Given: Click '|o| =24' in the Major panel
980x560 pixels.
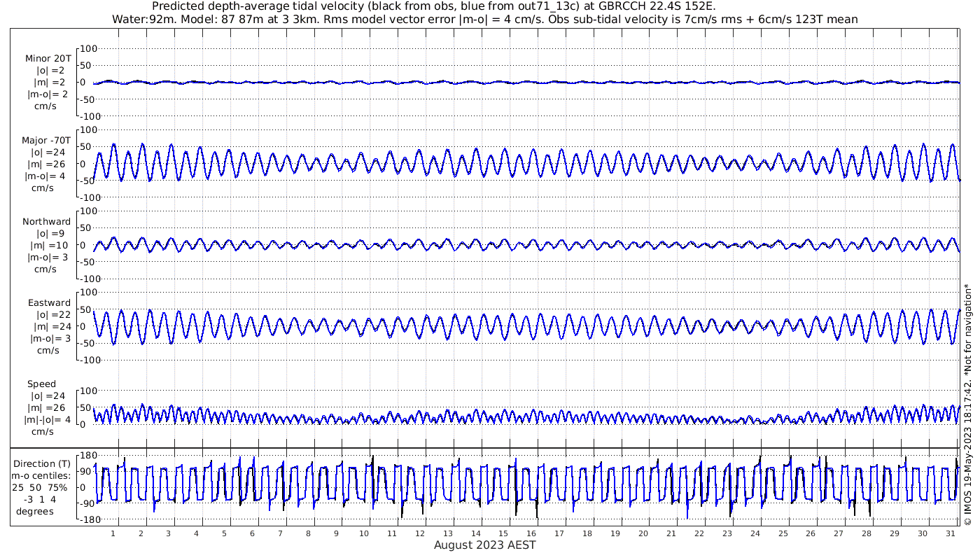Looking at the screenshot, I should (48, 153).
